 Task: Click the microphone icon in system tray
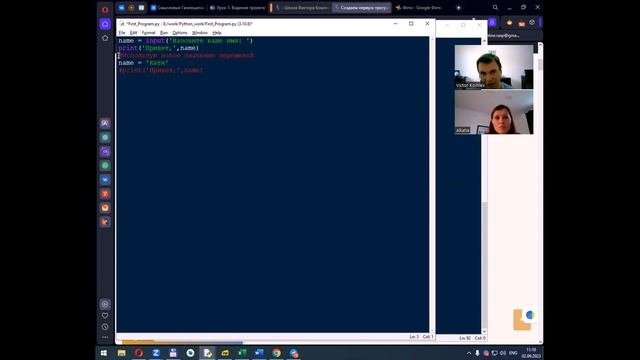point(477,353)
